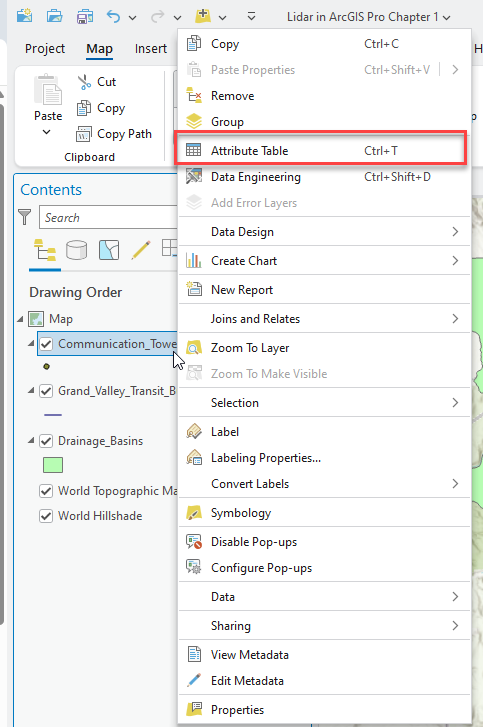
Task: Open the Create Chart submenu
Action: (x=324, y=261)
